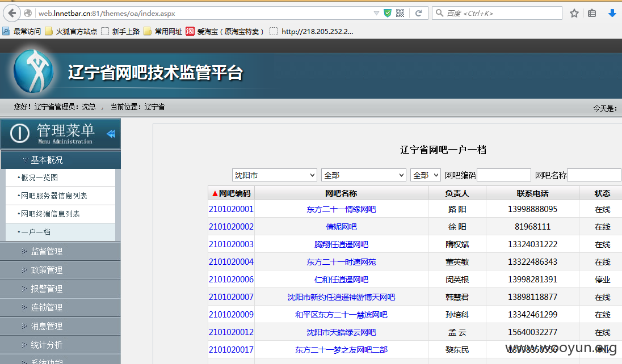Open record code 2101020002
The width and height of the screenshot is (622, 364).
click(232, 227)
